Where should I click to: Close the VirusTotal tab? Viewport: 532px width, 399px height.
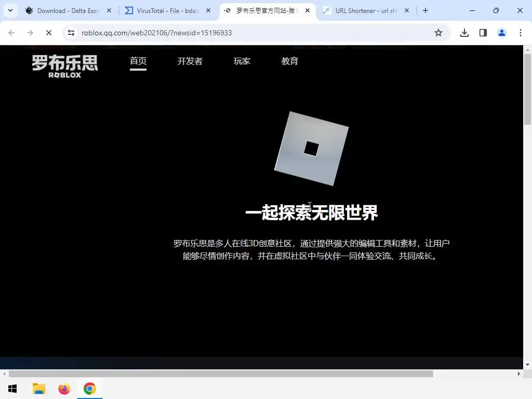click(x=208, y=10)
